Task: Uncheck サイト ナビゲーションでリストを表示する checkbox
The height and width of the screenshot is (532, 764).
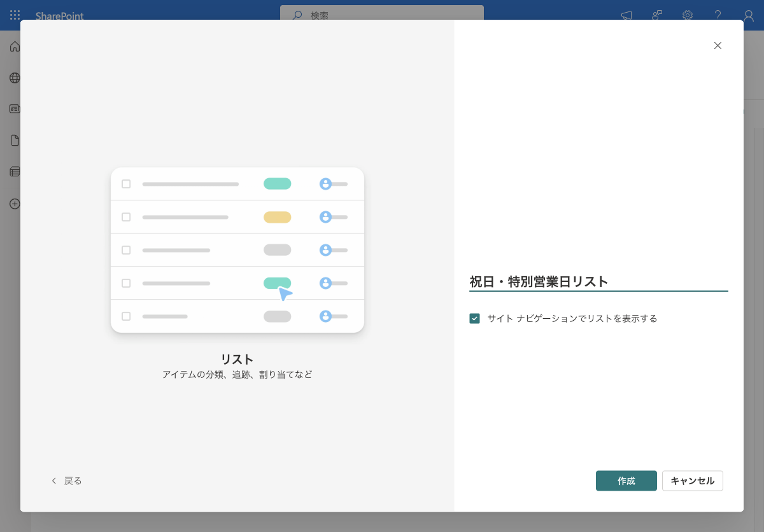Action: pyautogui.click(x=474, y=318)
